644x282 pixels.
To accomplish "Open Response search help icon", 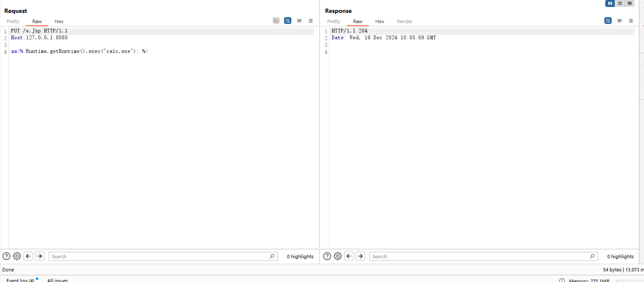I will 327,256.
